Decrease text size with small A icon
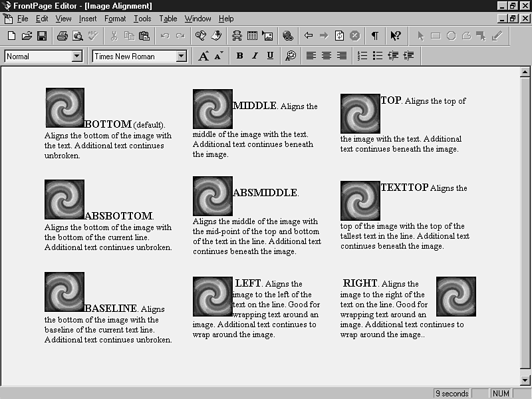 [x=219, y=56]
